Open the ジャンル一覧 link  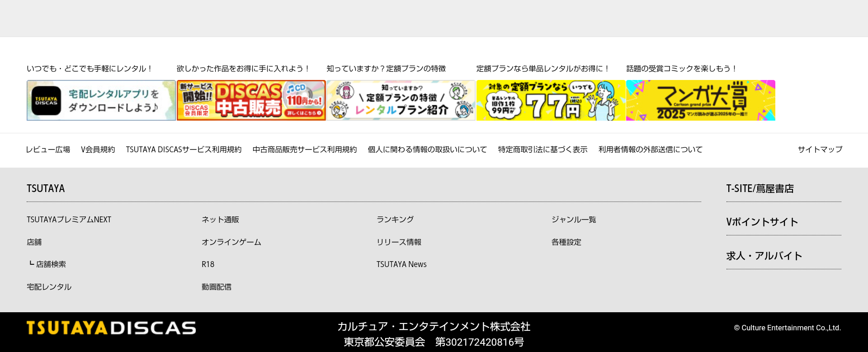tap(573, 220)
